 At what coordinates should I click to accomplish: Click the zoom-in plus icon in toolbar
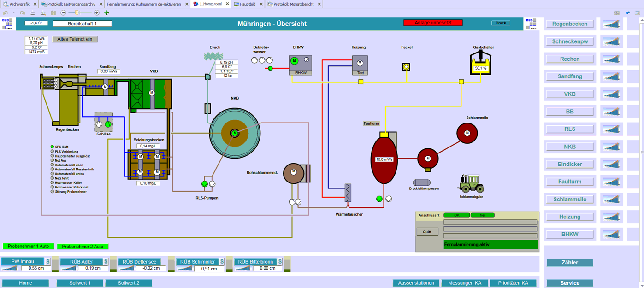[97, 13]
